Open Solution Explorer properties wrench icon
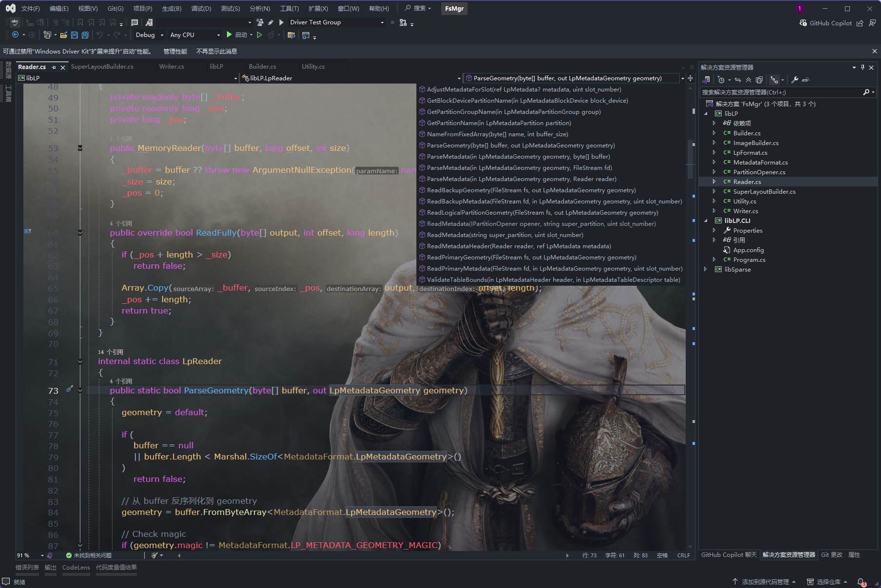Viewport: 881px width, 588px height. point(794,80)
